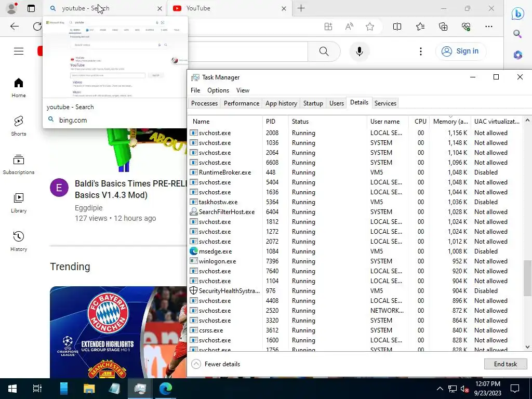Open YouTube Library in sidebar
Screen dimensions: 532x399
pos(19,203)
